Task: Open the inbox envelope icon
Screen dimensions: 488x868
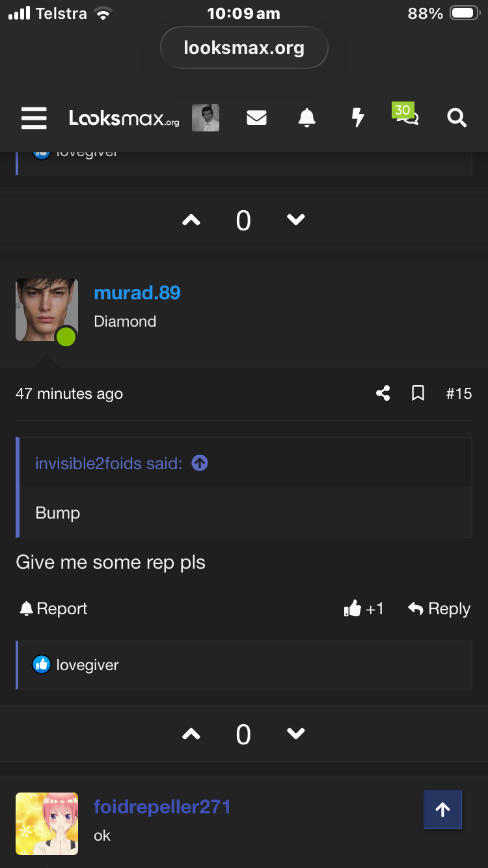Action: pyautogui.click(x=256, y=118)
